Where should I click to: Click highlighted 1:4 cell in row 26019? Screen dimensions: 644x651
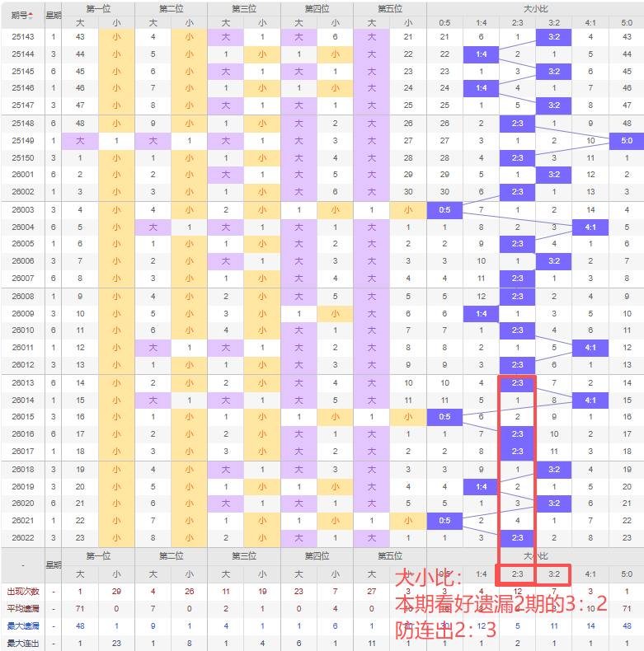click(x=481, y=486)
